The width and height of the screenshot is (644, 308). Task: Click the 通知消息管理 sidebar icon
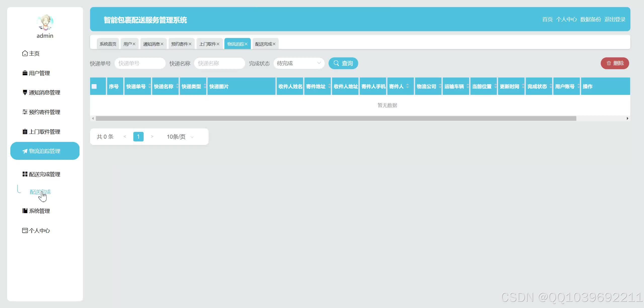[25, 92]
